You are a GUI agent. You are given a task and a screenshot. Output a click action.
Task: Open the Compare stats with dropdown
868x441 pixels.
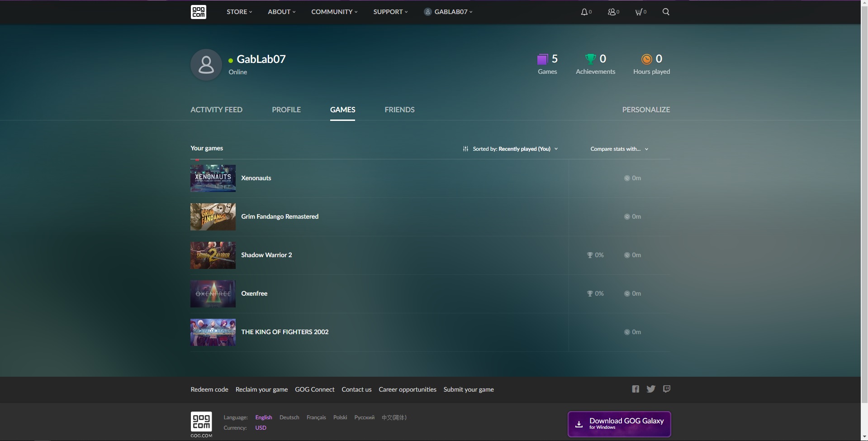619,149
